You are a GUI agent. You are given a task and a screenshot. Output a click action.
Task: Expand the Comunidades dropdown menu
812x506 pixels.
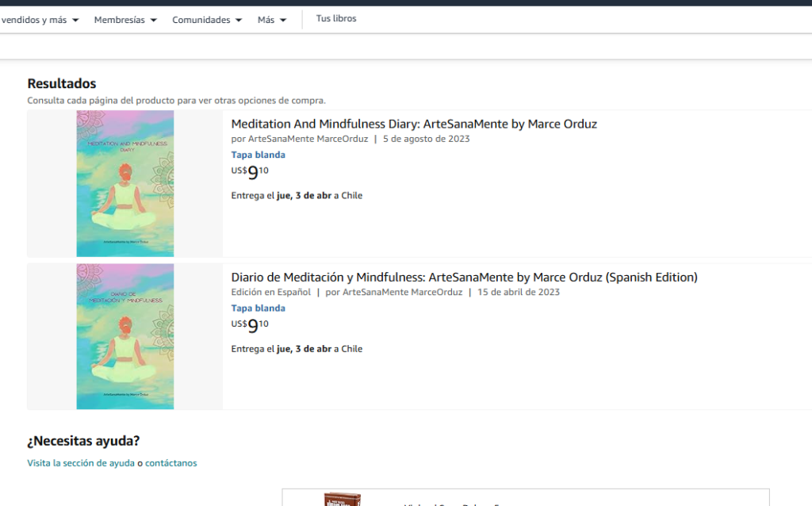pyautogui.click(x=207, y=20)
